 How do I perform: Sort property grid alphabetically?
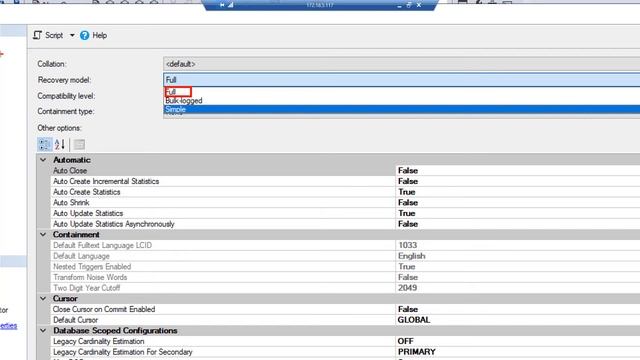60,144
